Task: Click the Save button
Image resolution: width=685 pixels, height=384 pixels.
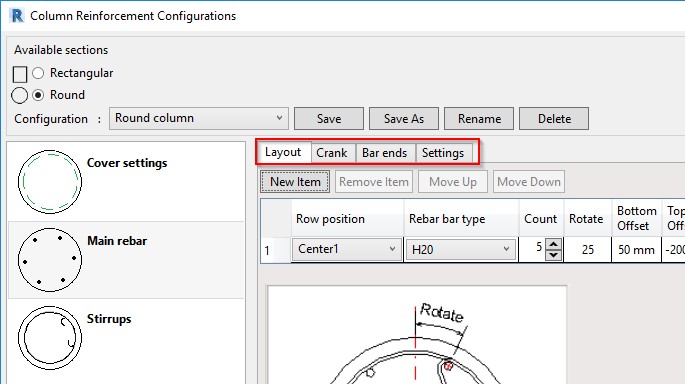Action: click(x=329, y=118)
